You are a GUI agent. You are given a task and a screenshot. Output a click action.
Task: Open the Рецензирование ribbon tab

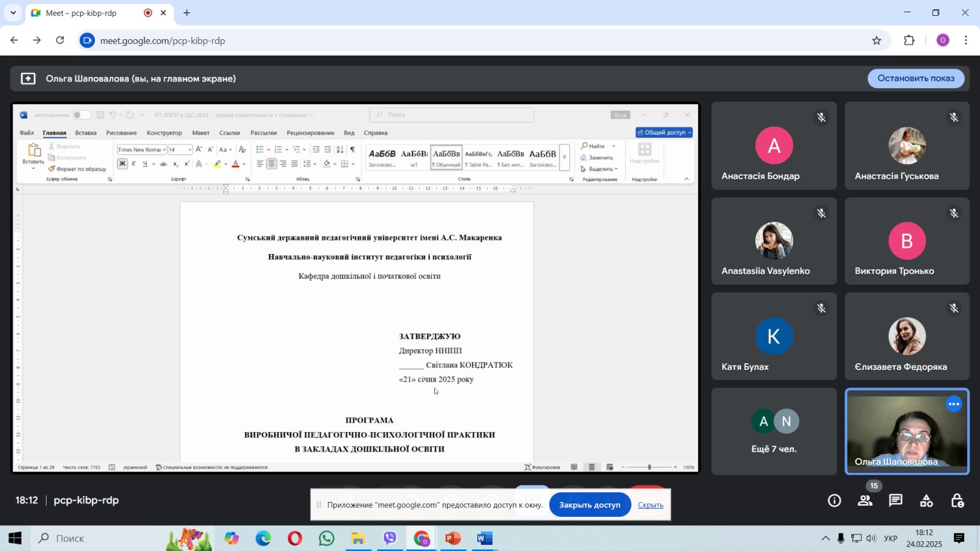coord(310,133)
